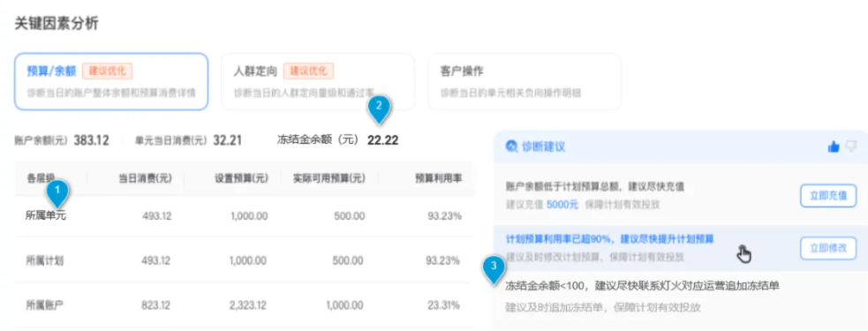The image size is (868, 331).
Task: Click 493.12 in the 所属计划 row
Action: (156, 260)
